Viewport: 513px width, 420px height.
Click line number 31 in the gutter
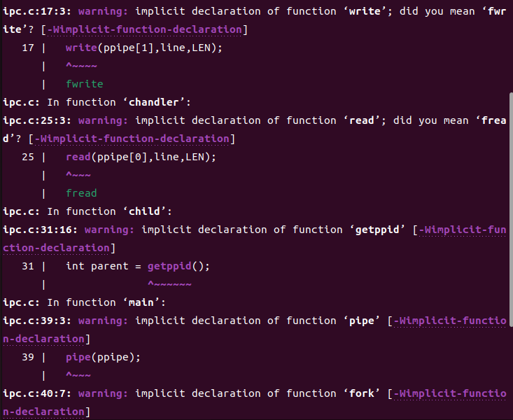pyautogui.click(x=28, y=266)
